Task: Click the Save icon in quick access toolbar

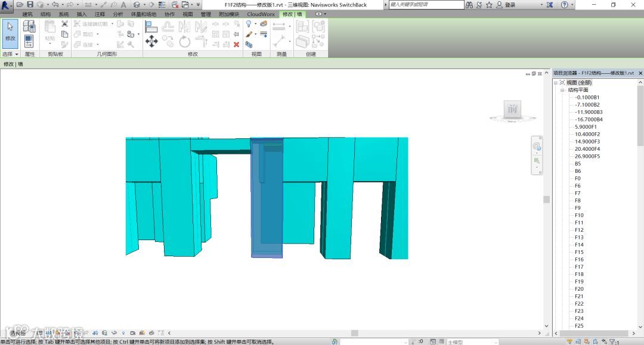Action: coord(30,5)
